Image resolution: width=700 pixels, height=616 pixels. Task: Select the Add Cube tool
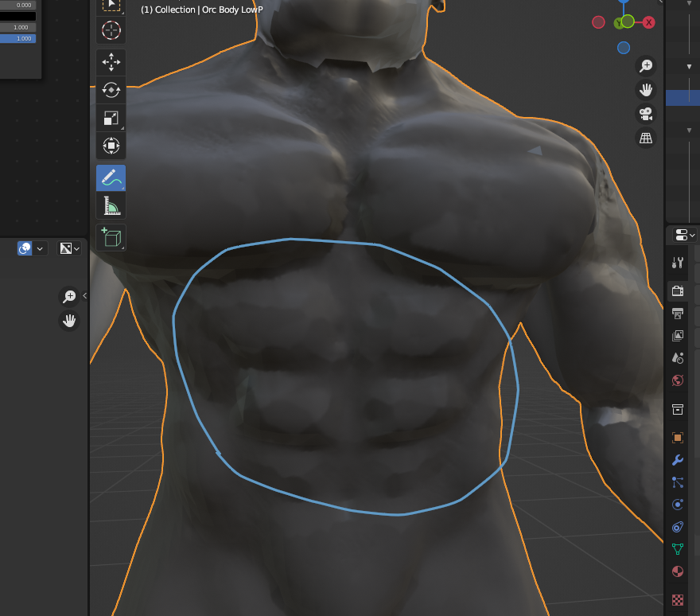tap(111, 236)
